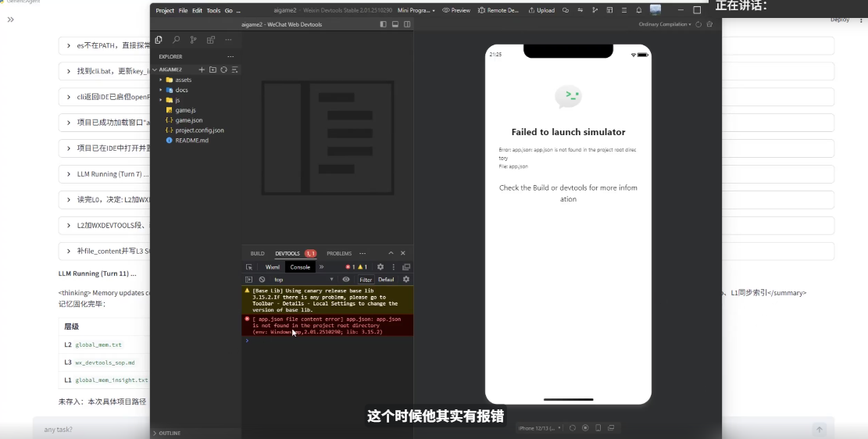Open the File menu
This screenshot has width=868, height=439.
(183, 10)
